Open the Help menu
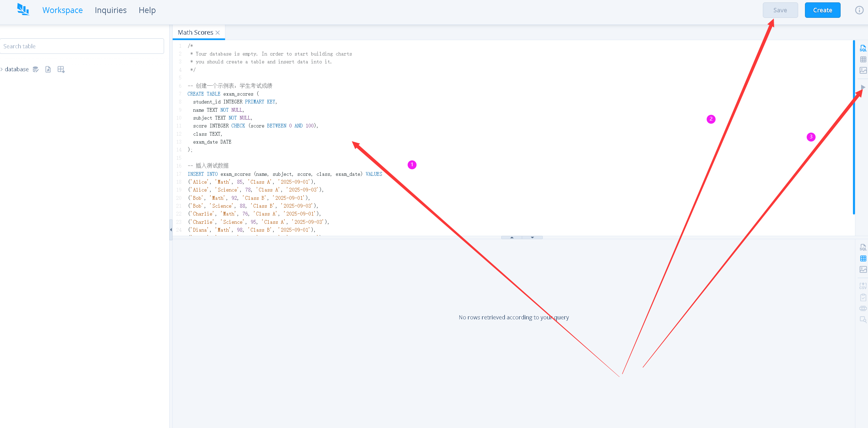Image resolution: width=868 pixels, height=428 pixels. 147,10
